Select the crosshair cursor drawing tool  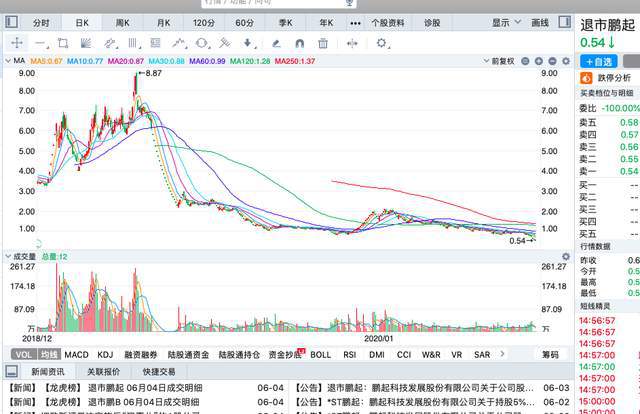coord(16,43)
